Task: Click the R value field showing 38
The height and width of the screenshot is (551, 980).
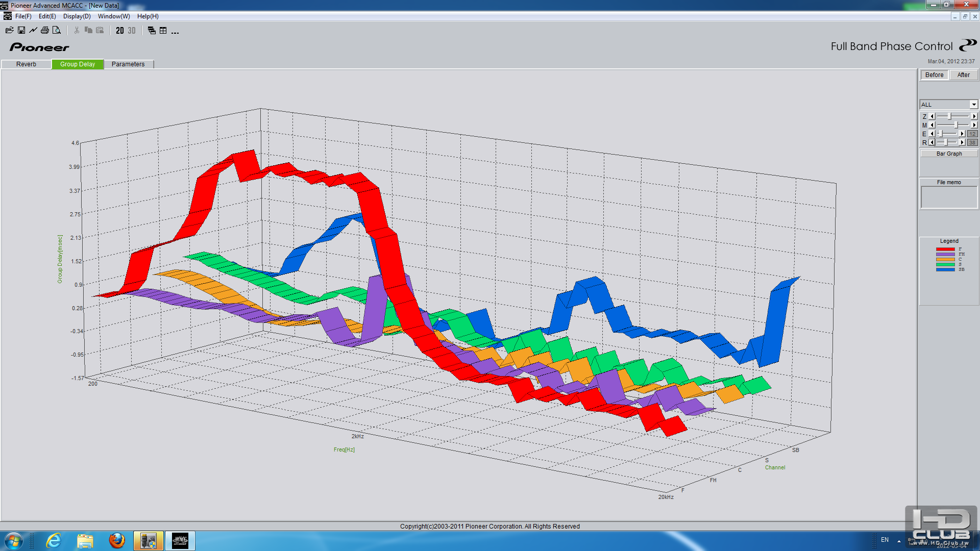Action: tap(972, 142)
